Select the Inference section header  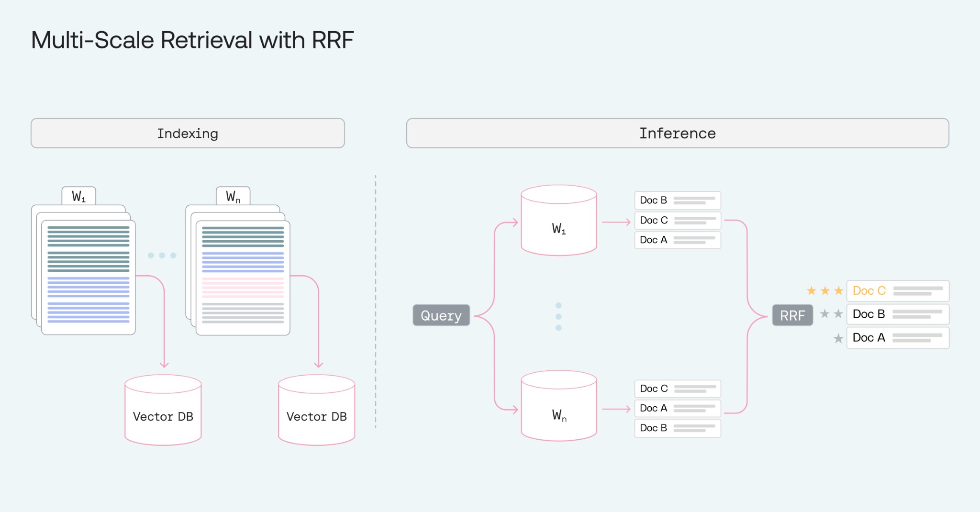[678, 133]
